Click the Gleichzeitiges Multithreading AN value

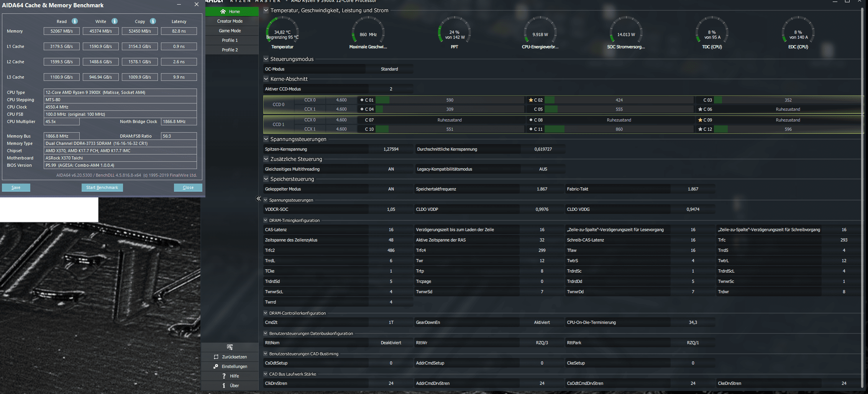391,169
